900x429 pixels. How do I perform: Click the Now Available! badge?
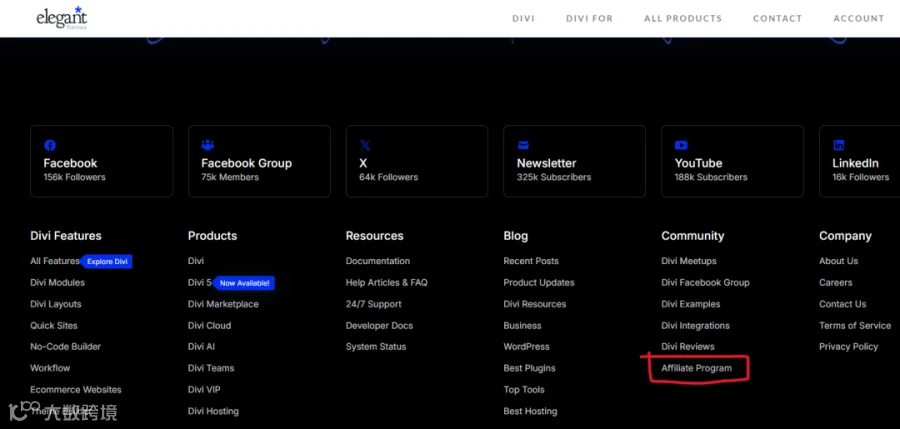coord(244,283)
